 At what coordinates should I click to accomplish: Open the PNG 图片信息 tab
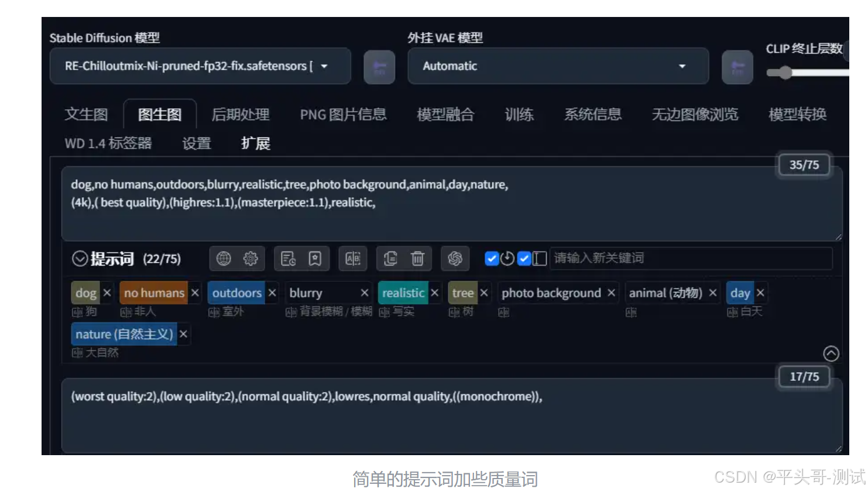coord(343,114)
